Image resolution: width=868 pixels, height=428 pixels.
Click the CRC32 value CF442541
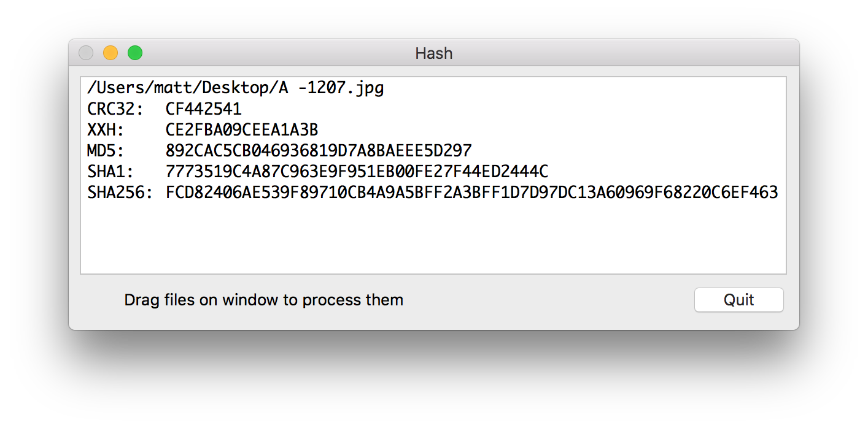[203, 109]
